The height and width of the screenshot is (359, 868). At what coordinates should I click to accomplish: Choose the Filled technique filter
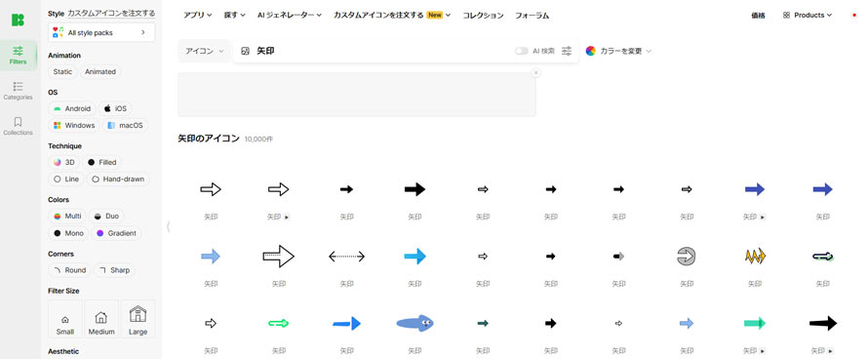click(x=101, y=162)
